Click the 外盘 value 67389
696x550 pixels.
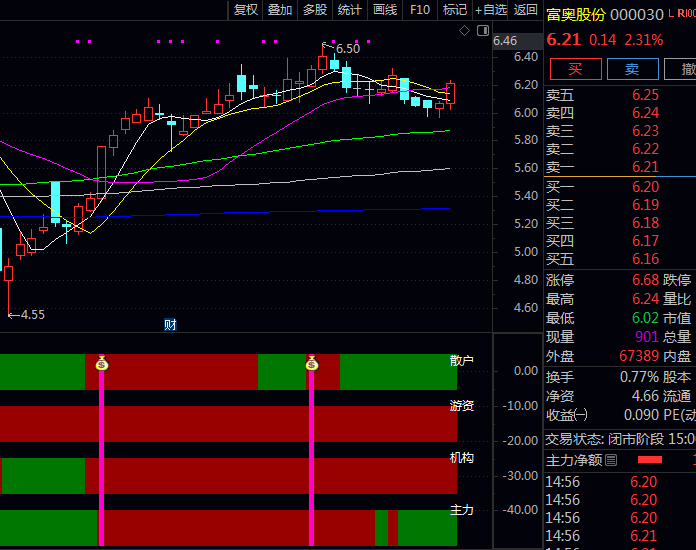click(x=639, y=356)
